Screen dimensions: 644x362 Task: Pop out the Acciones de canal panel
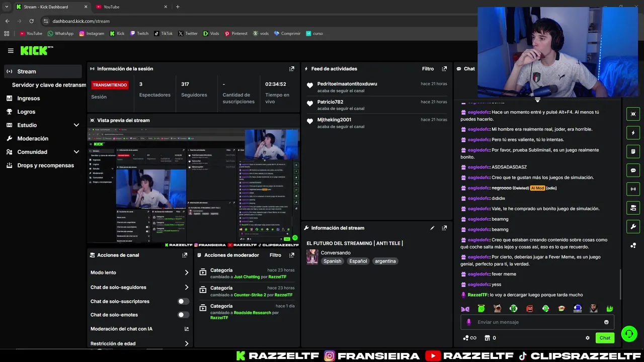(185, 255)
